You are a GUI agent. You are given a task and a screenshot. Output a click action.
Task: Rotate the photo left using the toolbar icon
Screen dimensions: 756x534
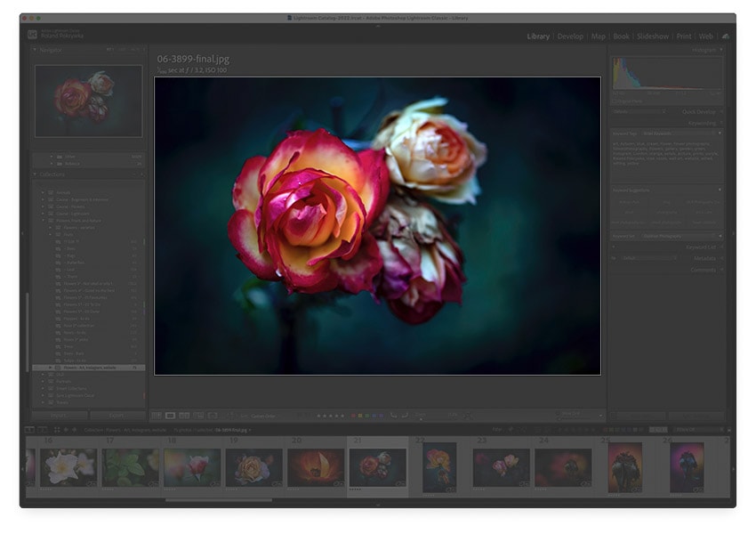point(391,415)
